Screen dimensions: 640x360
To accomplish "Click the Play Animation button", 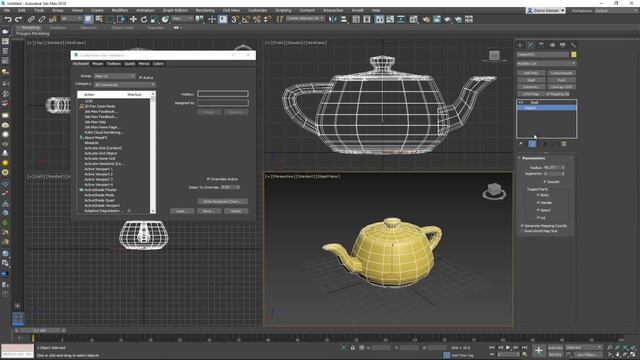I will coord(508,347).
